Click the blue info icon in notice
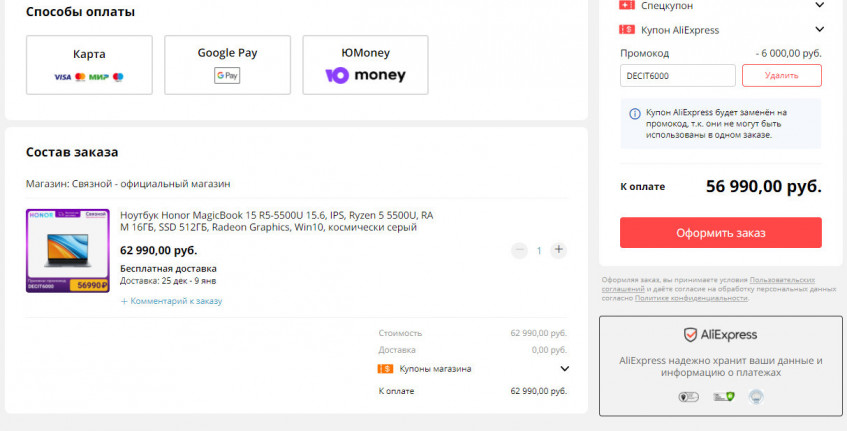Screen dimensions: 847x431 pyautogui.click(x=635, y=114)
